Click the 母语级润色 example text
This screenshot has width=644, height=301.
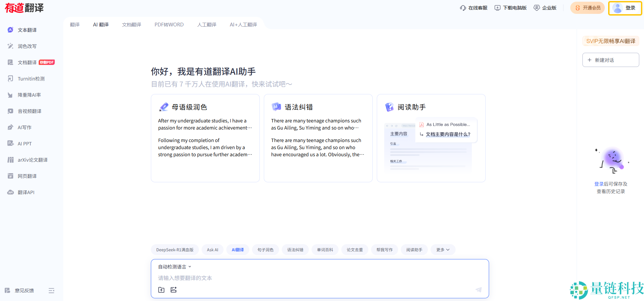pos(205,138)
